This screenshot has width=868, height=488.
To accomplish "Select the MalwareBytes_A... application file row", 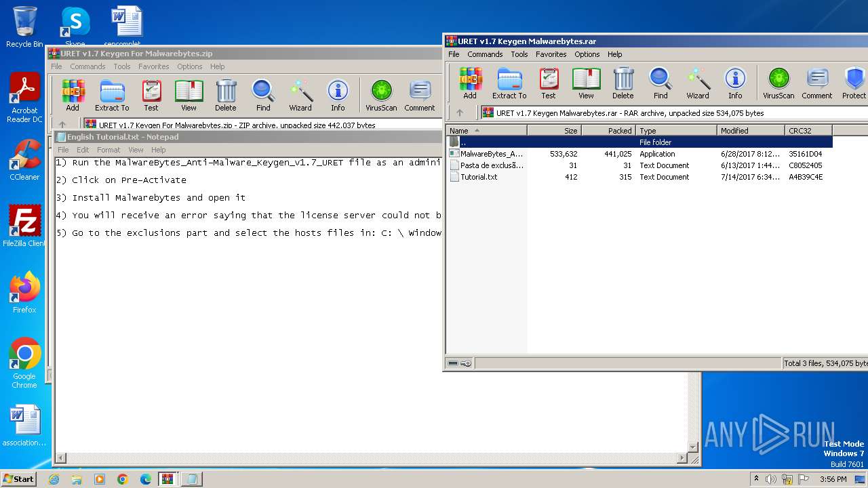I will click(x=639, y=154).
